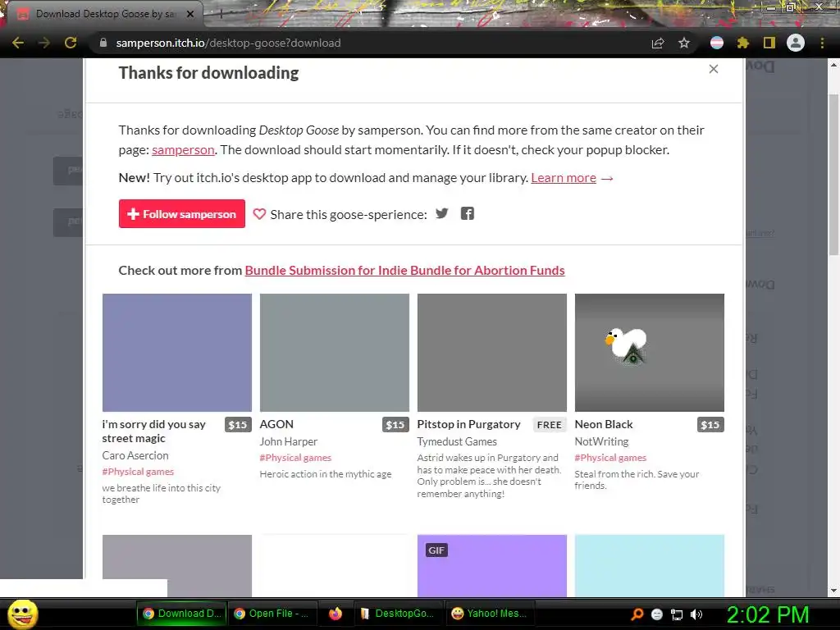The width and height of the screenshot is (840, 630).
Task: Open the Chrome three-dot menu
Action: (x=822, y=43)
